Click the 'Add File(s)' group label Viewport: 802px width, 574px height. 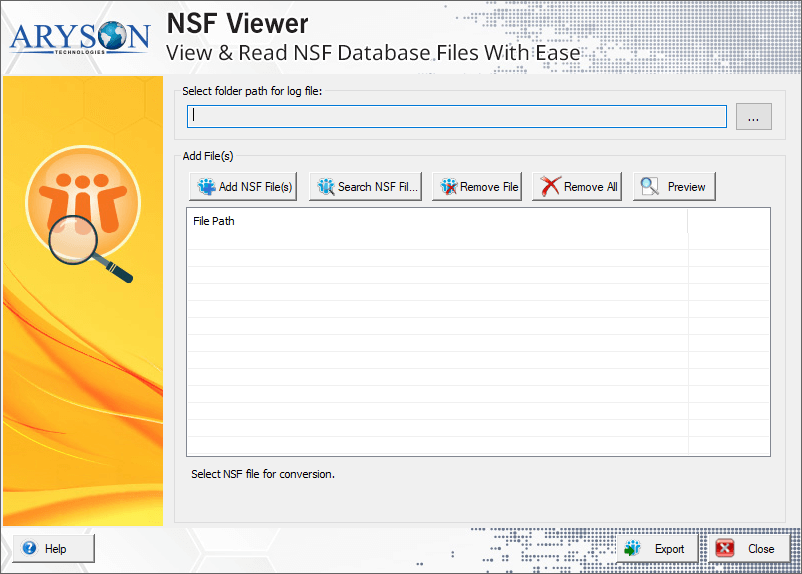pos(208,156)
